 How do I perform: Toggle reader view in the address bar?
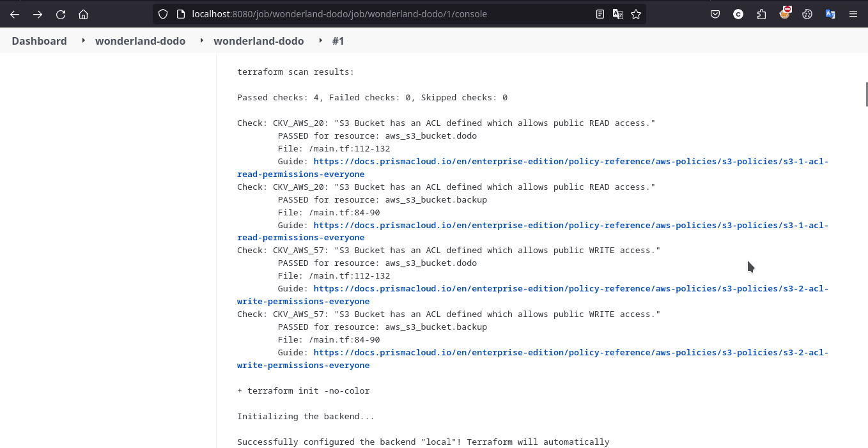(x=600, y=14)
